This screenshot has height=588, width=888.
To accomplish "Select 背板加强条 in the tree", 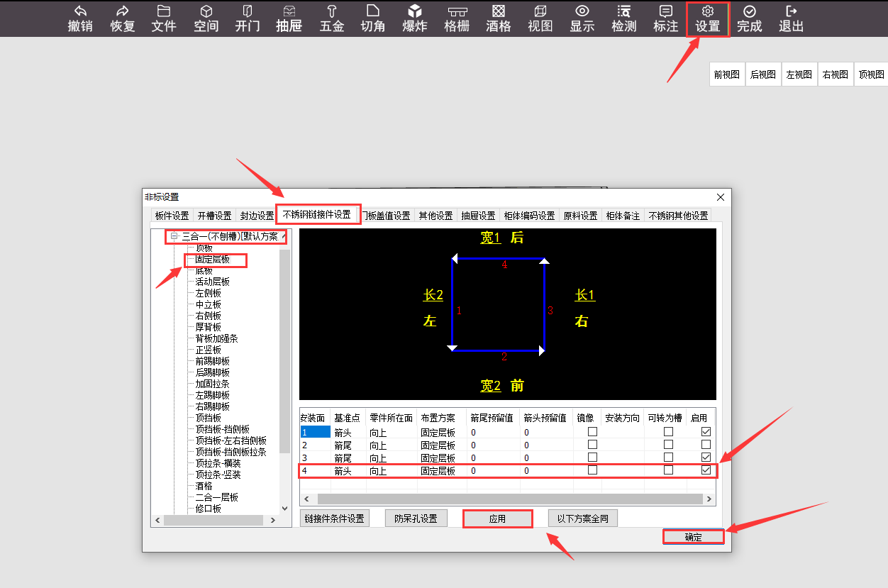I will click(216, 338).
